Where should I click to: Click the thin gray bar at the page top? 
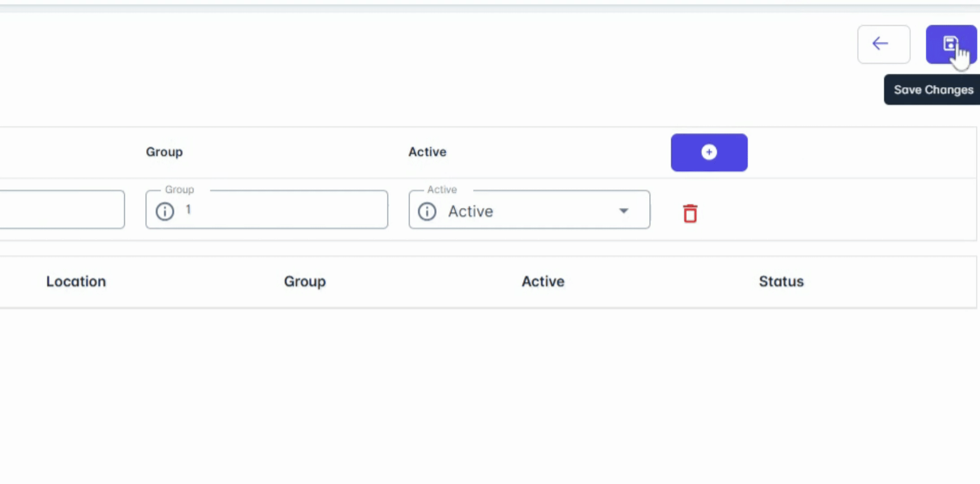coord(490,8)
